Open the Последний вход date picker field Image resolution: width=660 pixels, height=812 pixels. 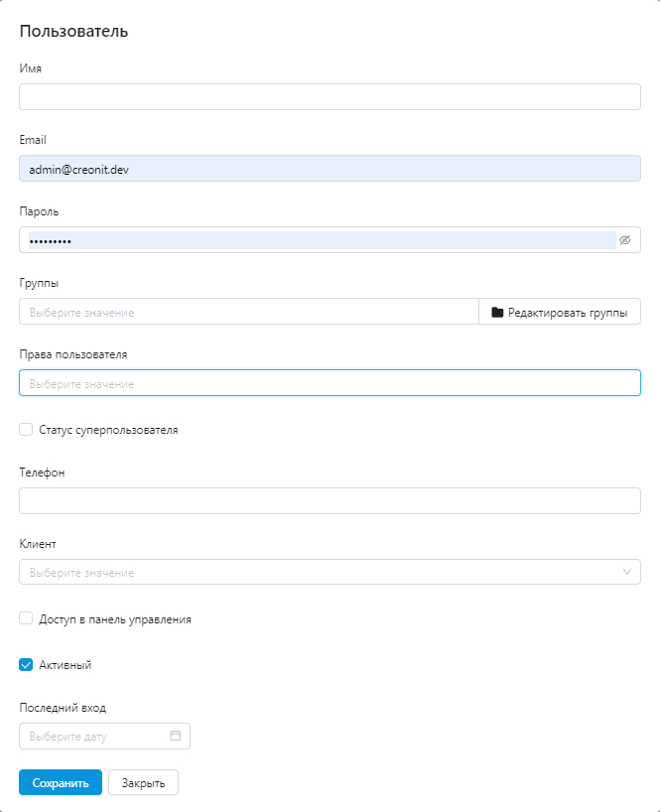(x=96, y=737)
